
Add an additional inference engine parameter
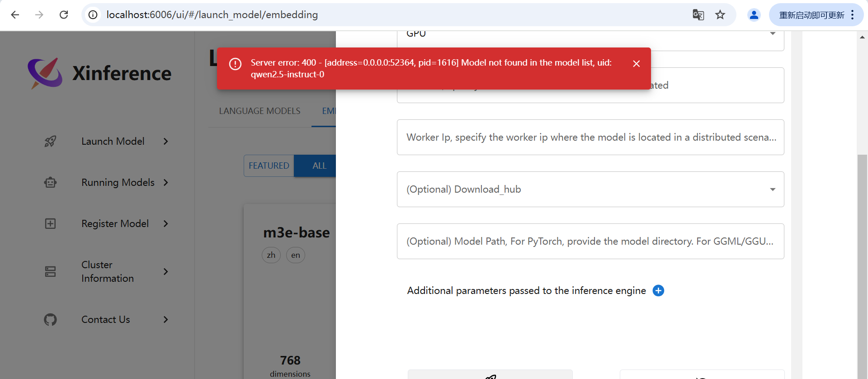click(x=658, y=291)
